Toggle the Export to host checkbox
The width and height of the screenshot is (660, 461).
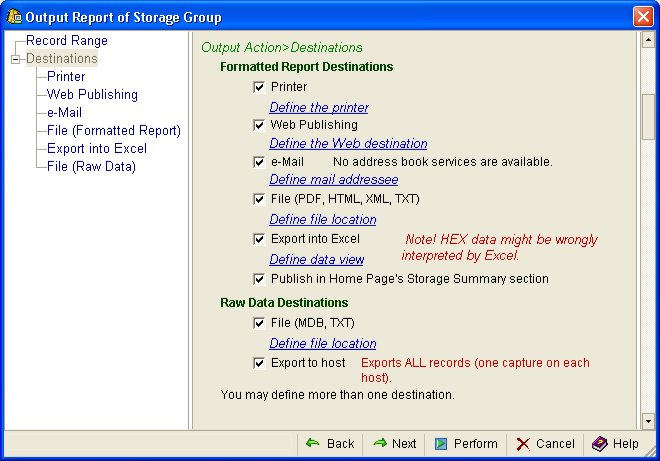(259, 363)
